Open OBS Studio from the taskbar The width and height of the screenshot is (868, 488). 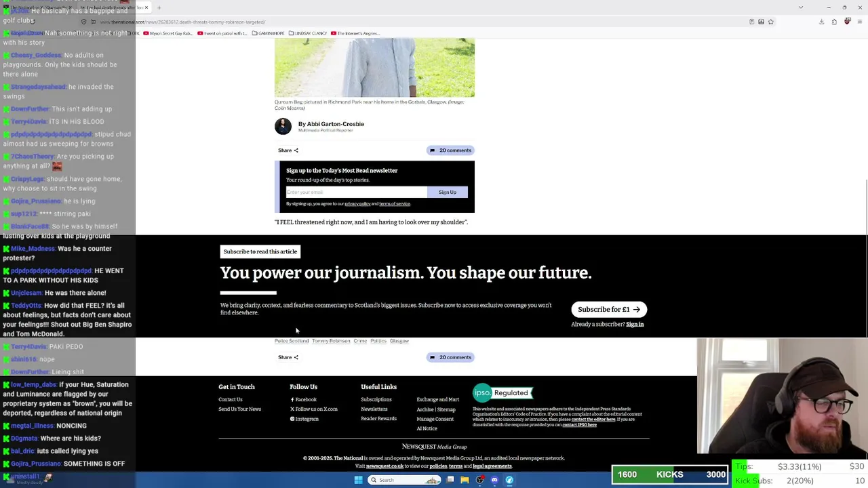tap(480, 480)
